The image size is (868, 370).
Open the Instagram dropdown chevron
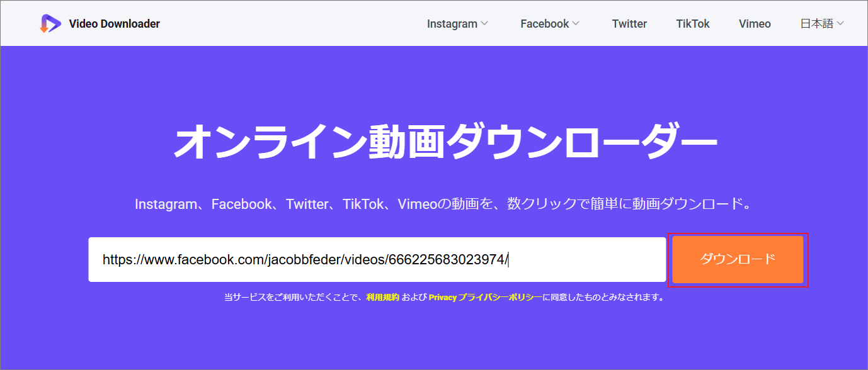[484, 24]
